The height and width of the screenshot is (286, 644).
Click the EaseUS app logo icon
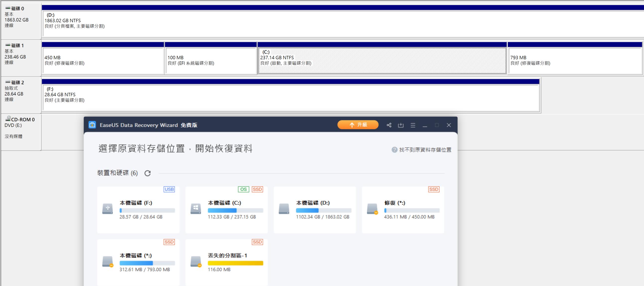point(92,125)
